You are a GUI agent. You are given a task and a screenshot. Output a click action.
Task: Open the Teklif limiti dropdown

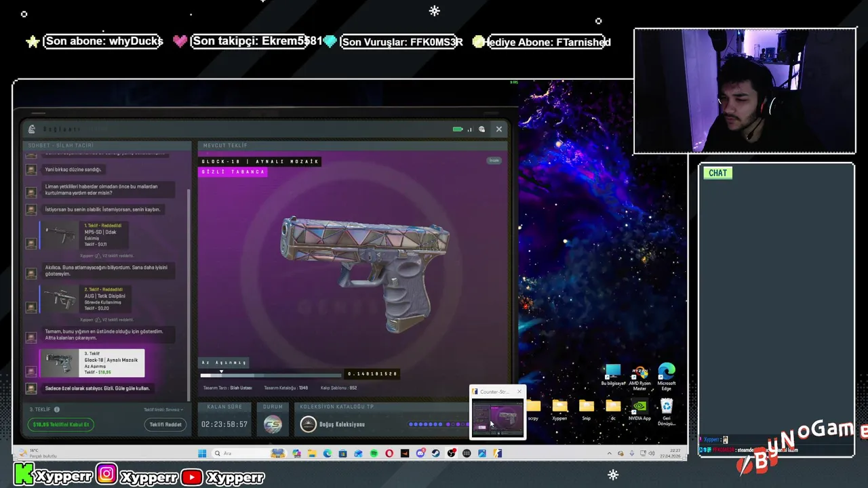click(x=163, y=409)
